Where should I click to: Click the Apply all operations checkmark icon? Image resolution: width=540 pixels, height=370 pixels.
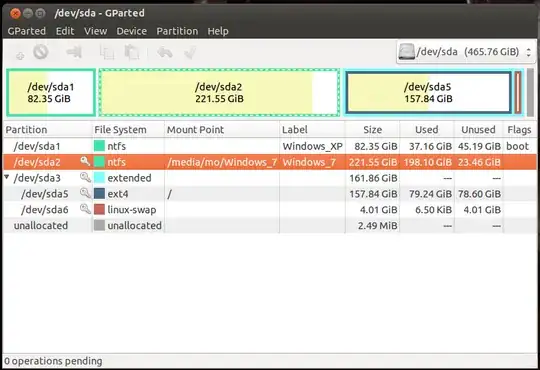tap(190, 53)
